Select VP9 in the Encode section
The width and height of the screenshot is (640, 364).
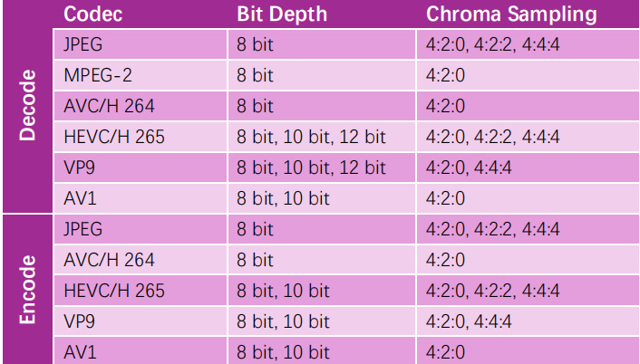(80, 321)
